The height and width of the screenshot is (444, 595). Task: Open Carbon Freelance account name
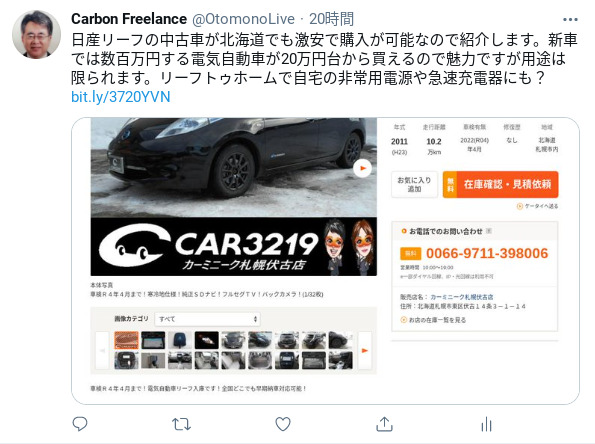pos(129,19)
